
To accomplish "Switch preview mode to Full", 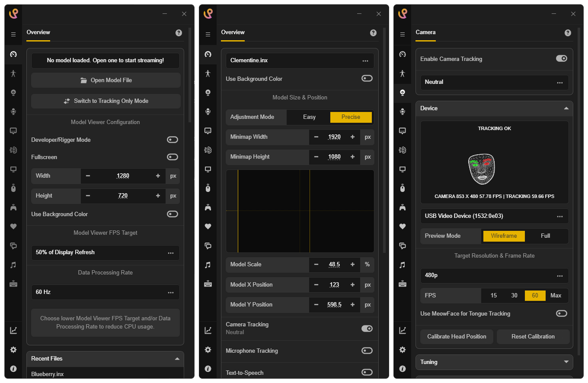I will pos(546,236).
